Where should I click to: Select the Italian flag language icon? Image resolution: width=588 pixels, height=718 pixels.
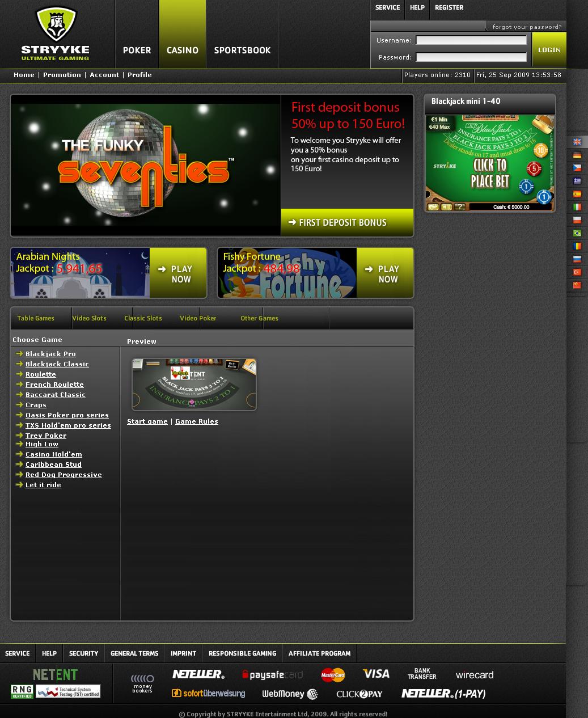pyautogui.click(x=577, y=207)
